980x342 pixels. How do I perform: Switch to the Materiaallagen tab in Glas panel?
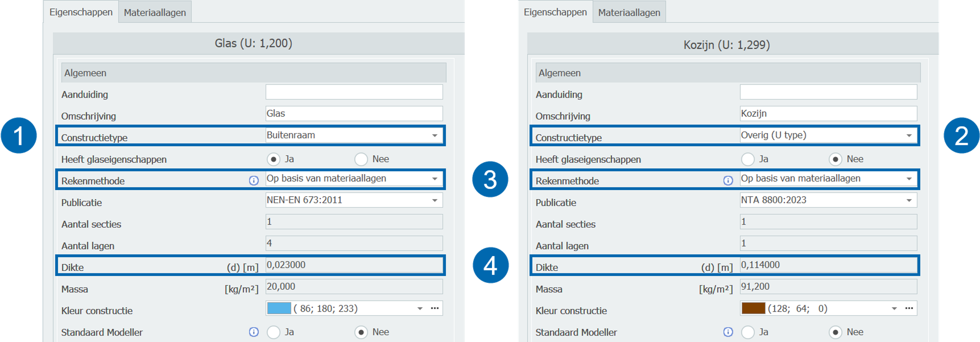[155, 13]
